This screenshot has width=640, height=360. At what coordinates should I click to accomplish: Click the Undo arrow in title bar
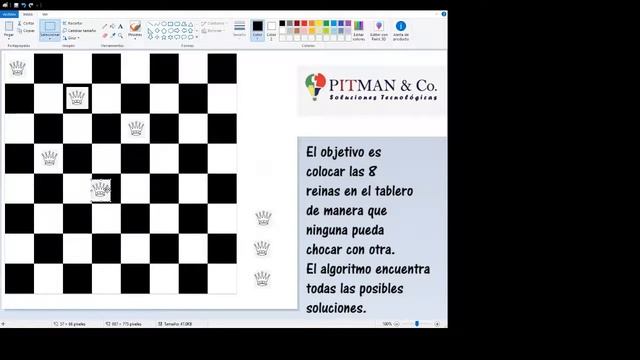tap(24, 5)
